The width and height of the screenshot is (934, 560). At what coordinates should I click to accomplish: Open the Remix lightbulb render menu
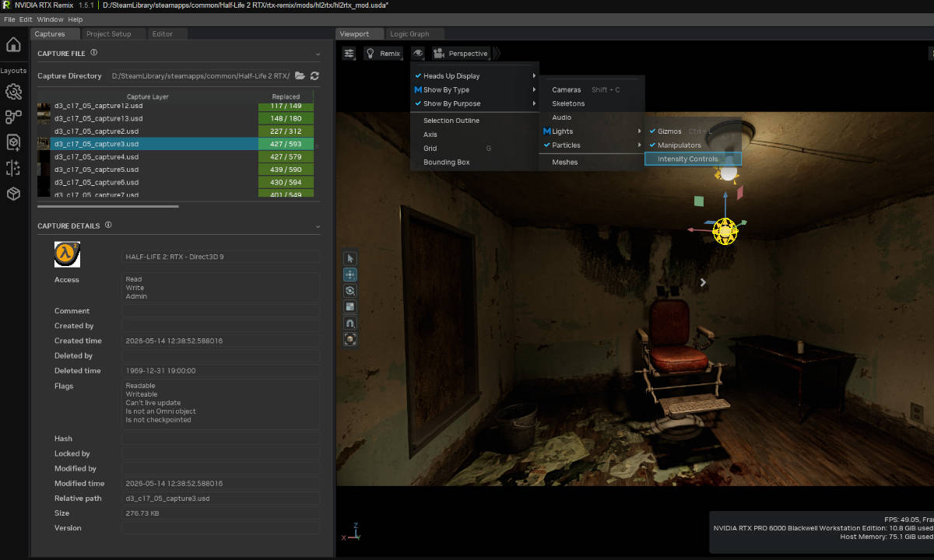[x=384, y=54]
